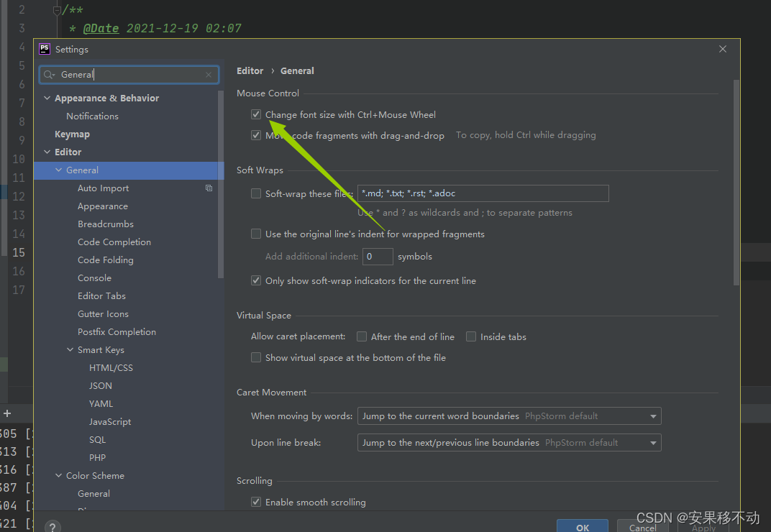Click the settings tree vertical scrollbar
Viewport: 771px width, 532px height.
tap(221, 184)
